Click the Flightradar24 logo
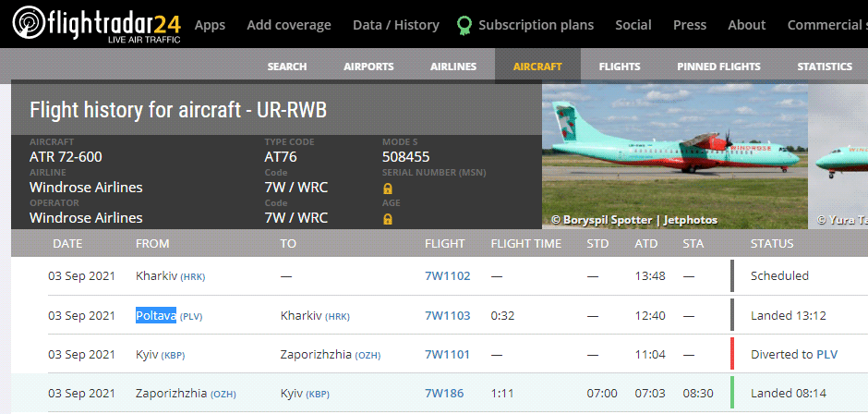This screenshot has height=414, width=868. tap(98, 25)
